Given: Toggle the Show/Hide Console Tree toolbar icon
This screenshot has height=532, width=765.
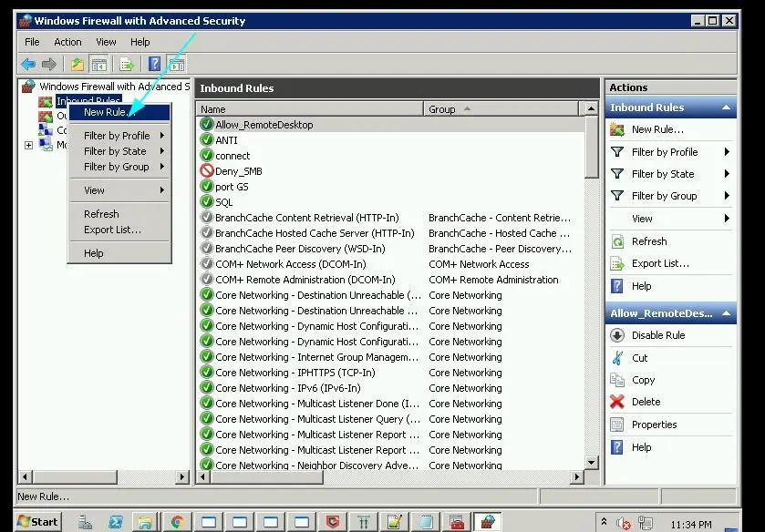Looking at the screenshot, I should pos(98,64).
